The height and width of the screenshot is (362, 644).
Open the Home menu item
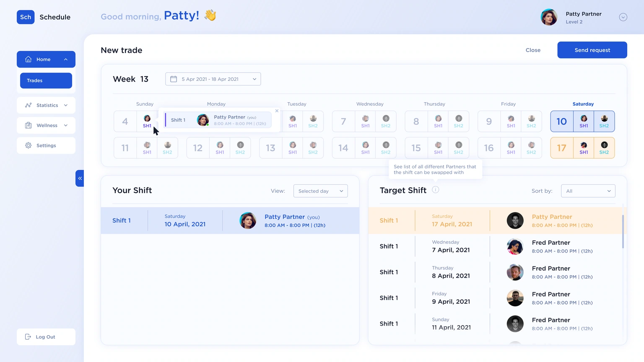tap(46, 59)
